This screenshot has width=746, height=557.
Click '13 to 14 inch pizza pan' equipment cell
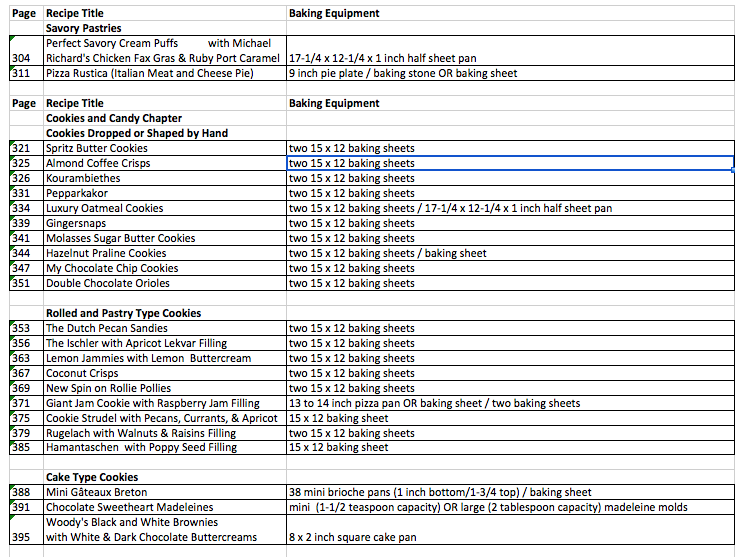click(510, 403)
